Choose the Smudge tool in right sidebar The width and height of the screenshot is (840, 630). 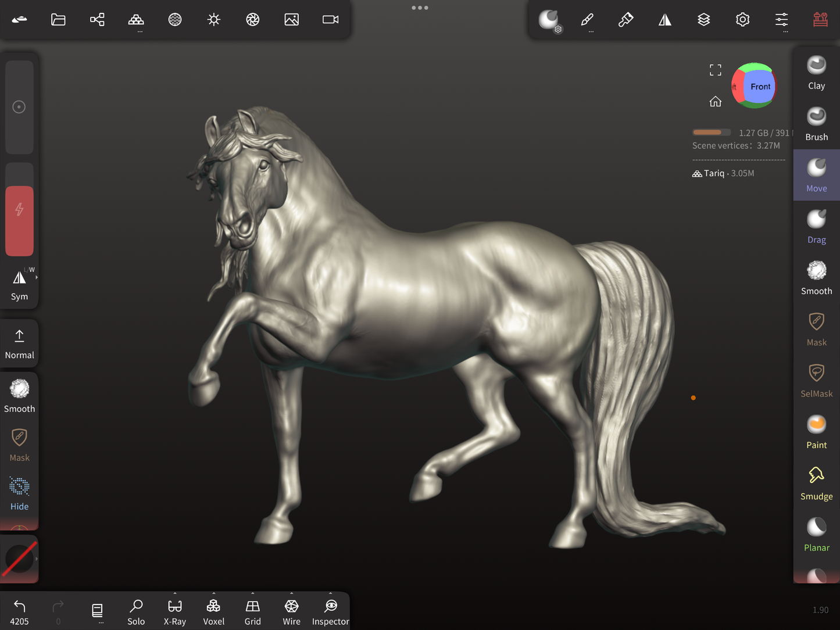[816, 484]
